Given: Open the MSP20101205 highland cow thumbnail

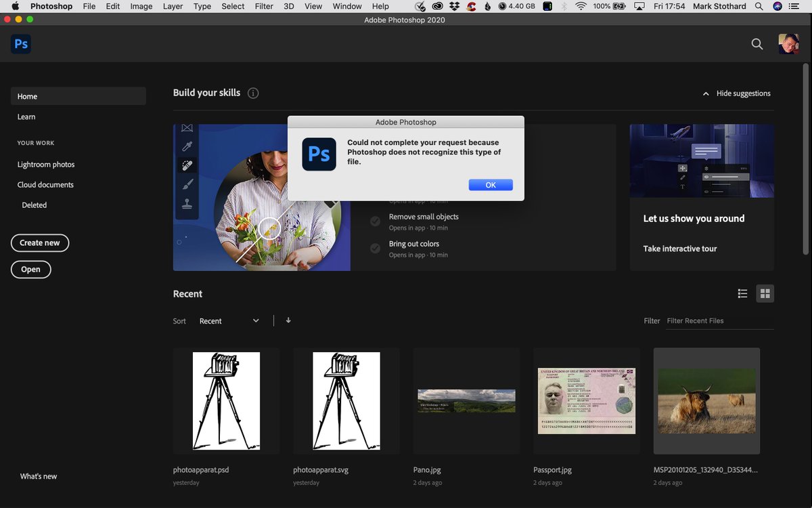Looking at the screenshot, I should tap(706, 401).
